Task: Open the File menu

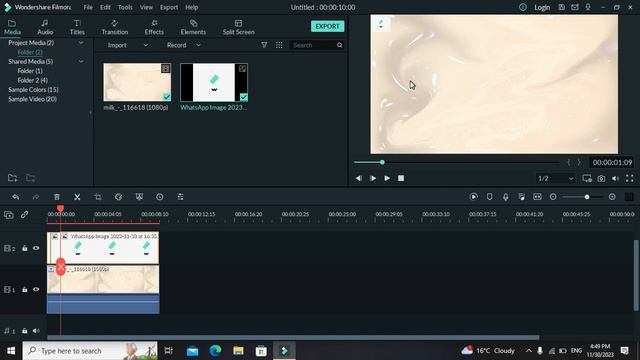Action: pyautogui.click(x=88, y=7)
